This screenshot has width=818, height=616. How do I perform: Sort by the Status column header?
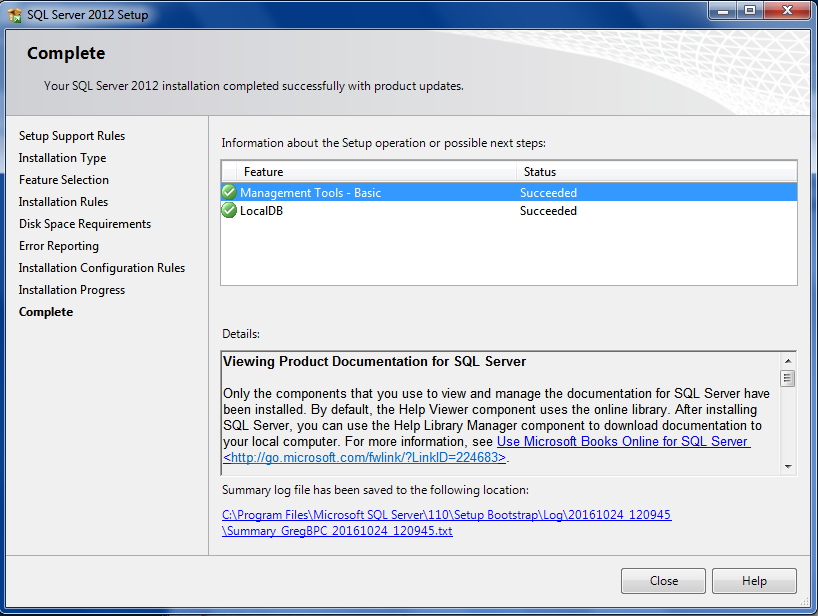pyautogui.click(x=656, y=172)
